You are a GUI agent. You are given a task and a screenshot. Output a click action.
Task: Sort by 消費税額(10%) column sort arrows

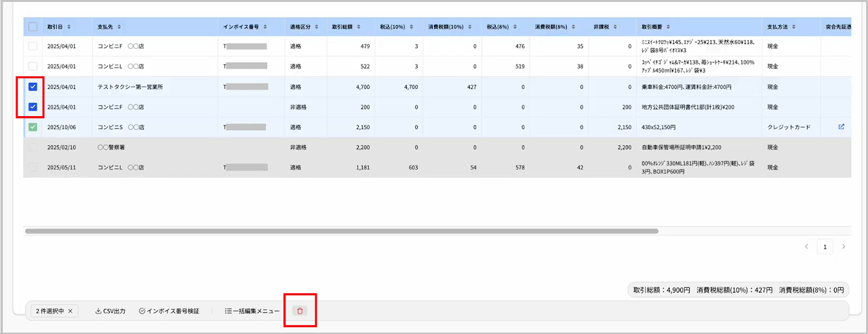469,27
